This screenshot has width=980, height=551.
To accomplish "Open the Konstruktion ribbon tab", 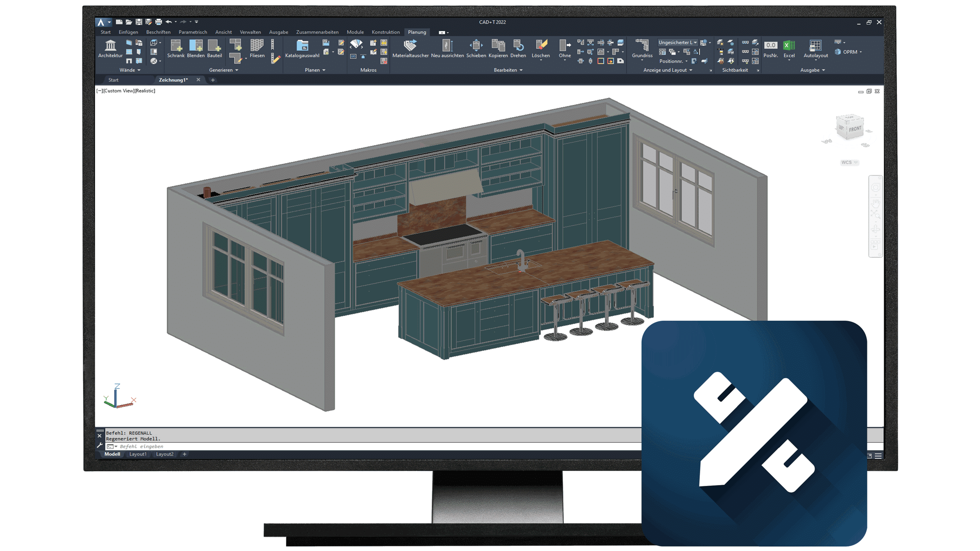I will point(385,32).
